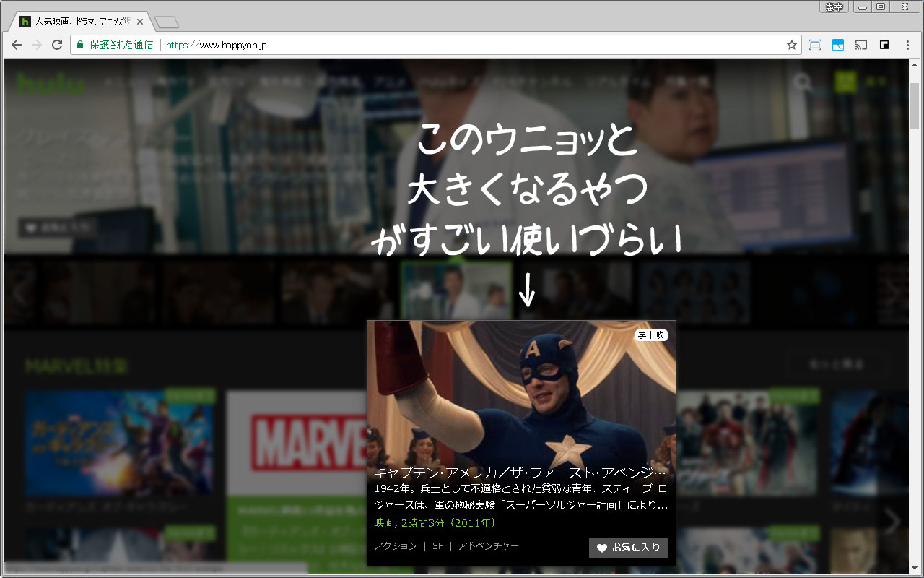The image size is (924, 578).
Task: Click the Chrome profile button 恵壽
Action: (834, 7)
